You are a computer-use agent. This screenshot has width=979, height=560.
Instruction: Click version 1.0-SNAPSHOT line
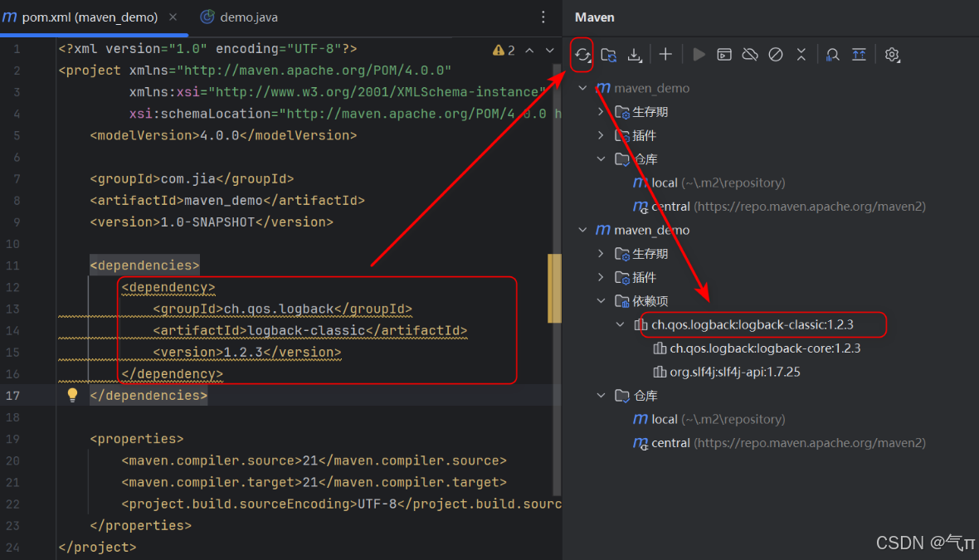pos(212,222)
